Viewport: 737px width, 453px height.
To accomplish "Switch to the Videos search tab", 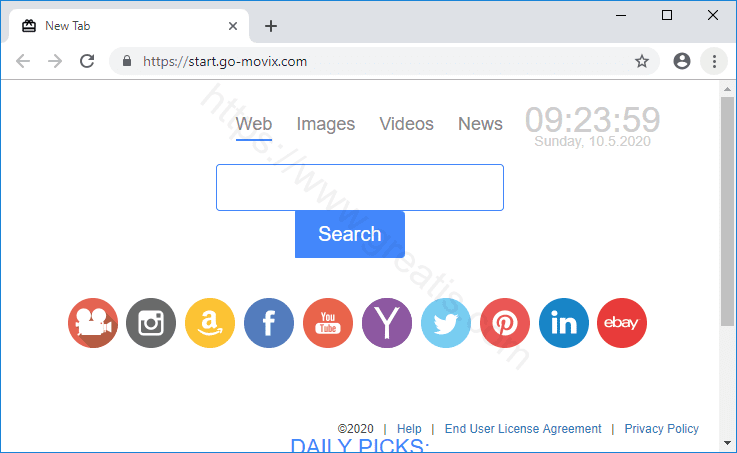I will [x=407, y=124].
